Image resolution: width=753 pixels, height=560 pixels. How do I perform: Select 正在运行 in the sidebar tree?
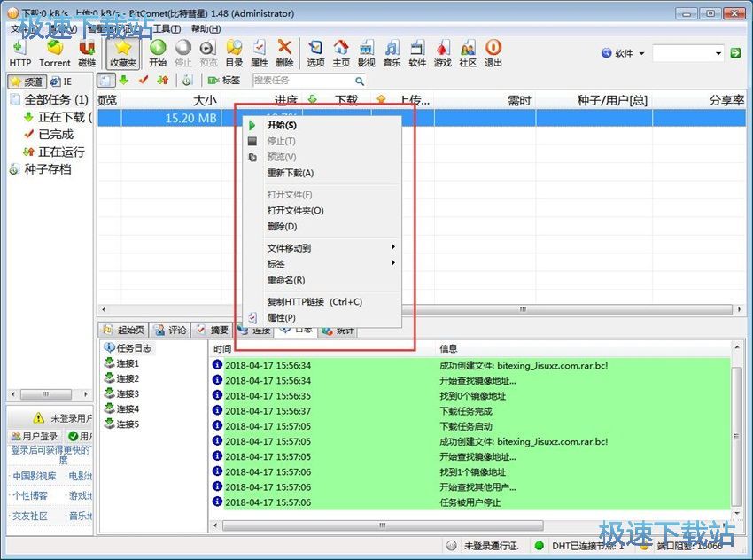coord(54,152)
